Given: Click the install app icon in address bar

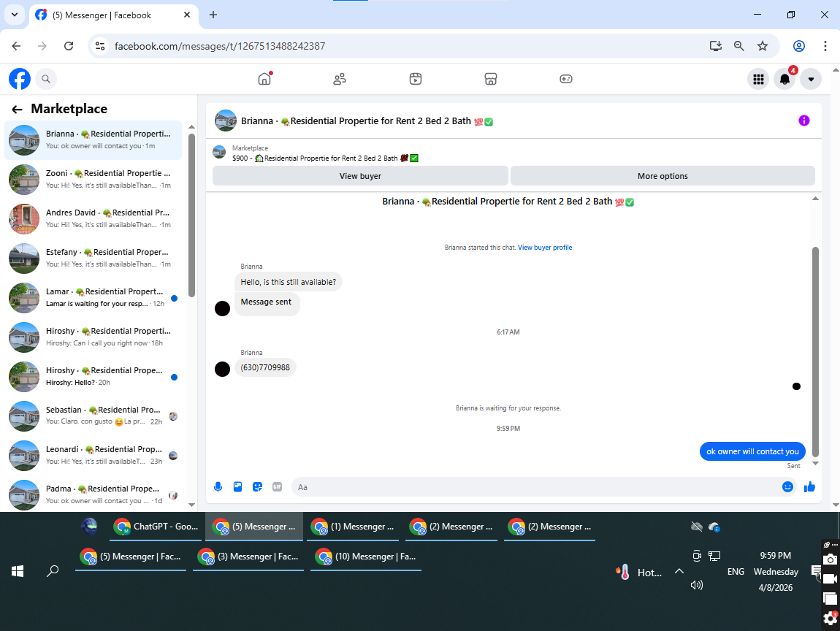Looking at the screenshot, I should [x=716, y=46].
